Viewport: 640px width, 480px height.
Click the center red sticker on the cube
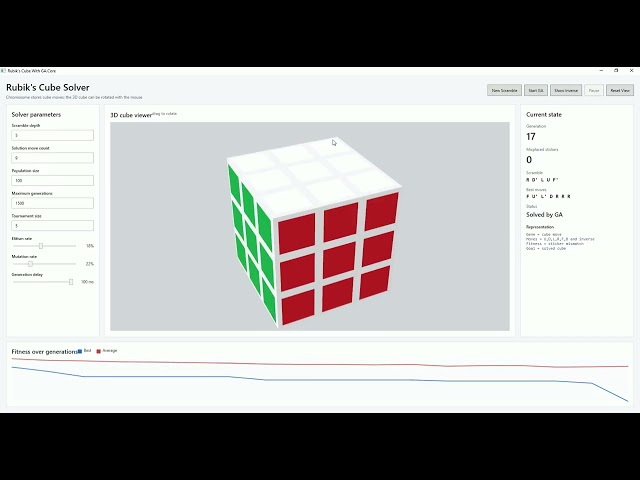point(339,260)
